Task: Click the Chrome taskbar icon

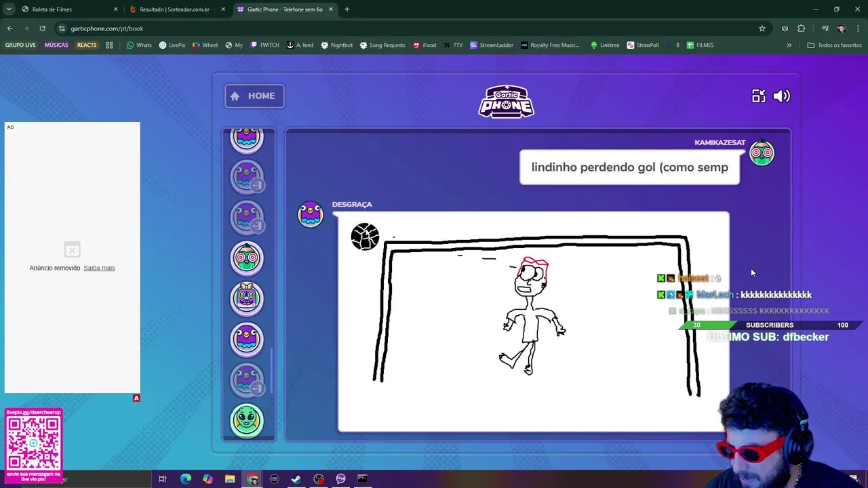Action: (x=252, y=479)
